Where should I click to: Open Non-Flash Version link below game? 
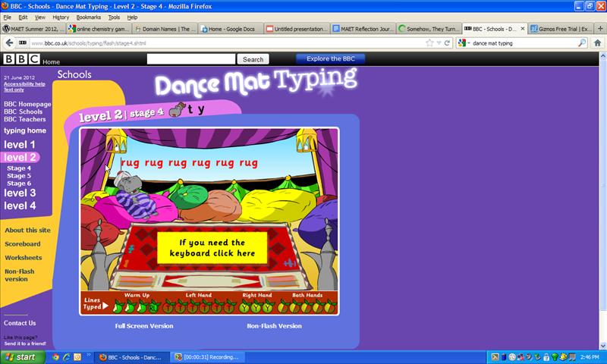point(274,326)
